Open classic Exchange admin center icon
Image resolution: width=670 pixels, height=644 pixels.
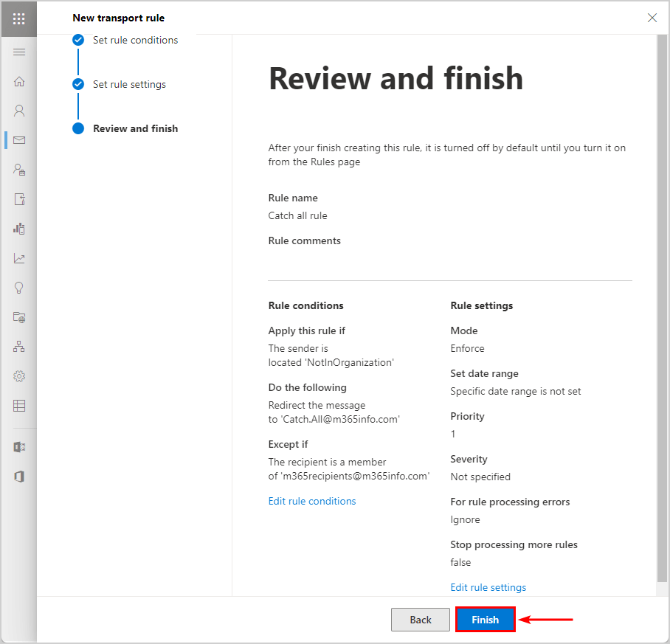point(18,447)
